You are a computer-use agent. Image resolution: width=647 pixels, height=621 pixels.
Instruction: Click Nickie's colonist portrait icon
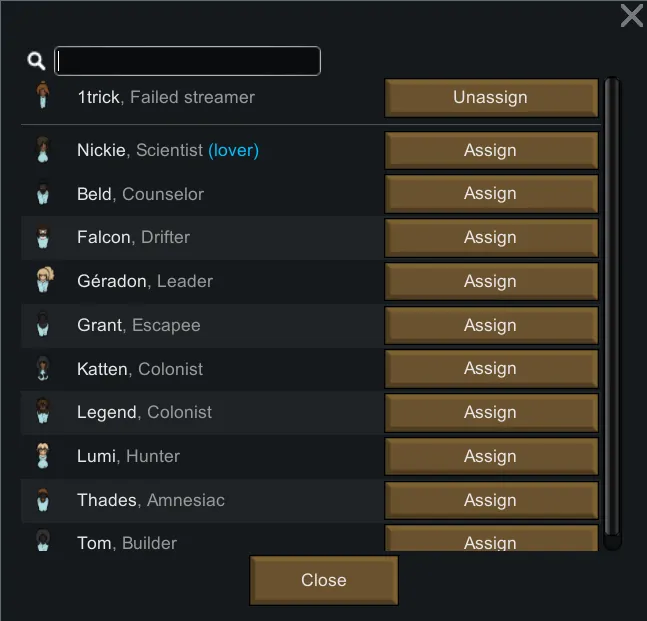42,150
